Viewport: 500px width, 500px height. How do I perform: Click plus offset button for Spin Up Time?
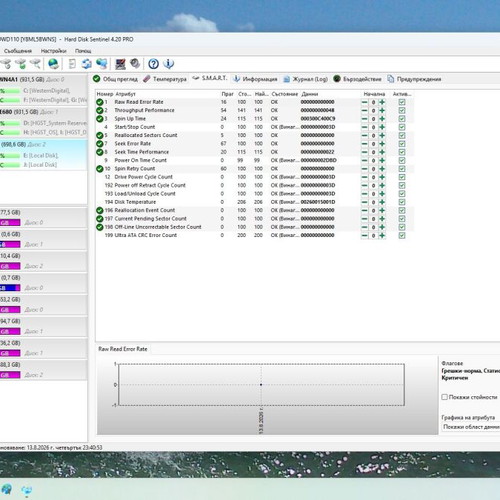pos(382,119)
